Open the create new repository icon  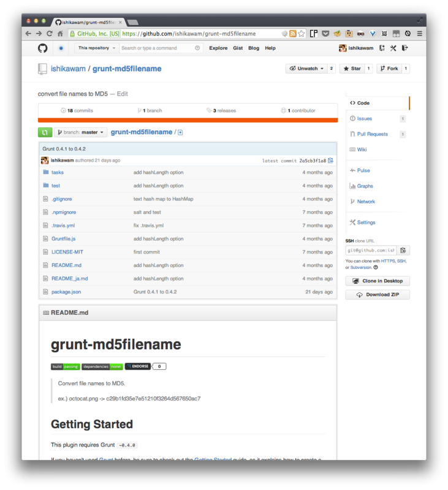click(382, 48)
